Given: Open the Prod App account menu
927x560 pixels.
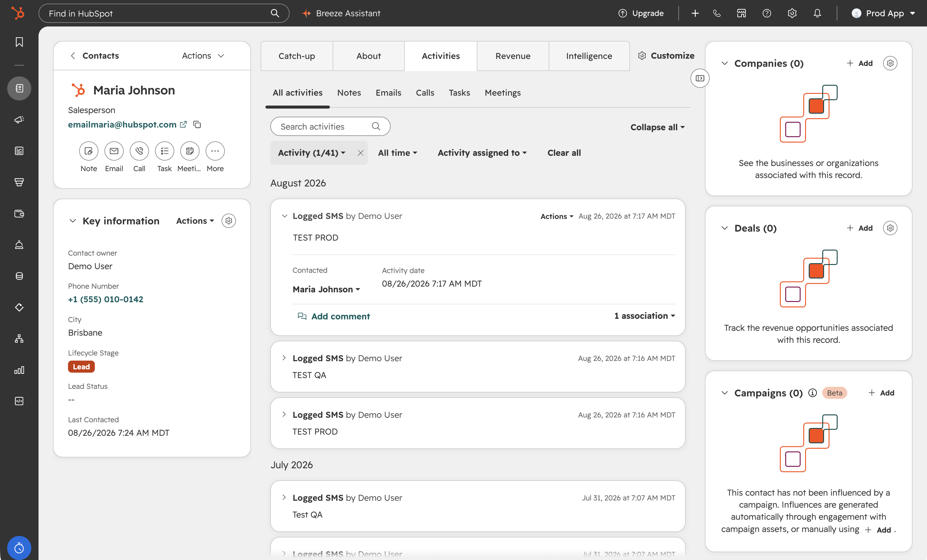Looking at the screenshot, I should [883, 13].
